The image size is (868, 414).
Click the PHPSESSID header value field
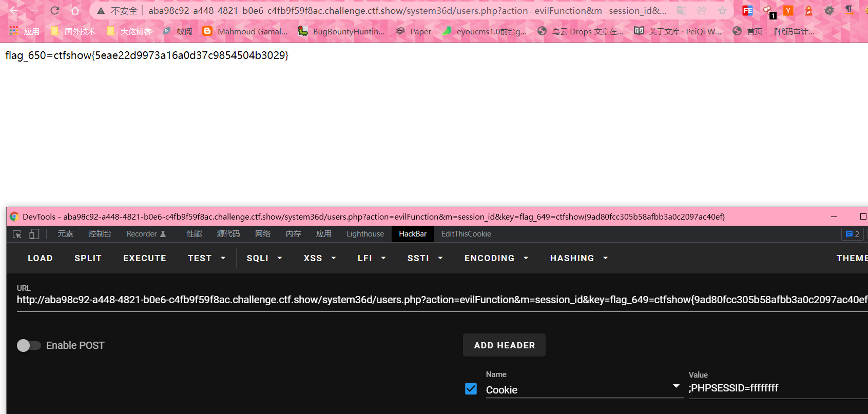(x=778, y=388)
